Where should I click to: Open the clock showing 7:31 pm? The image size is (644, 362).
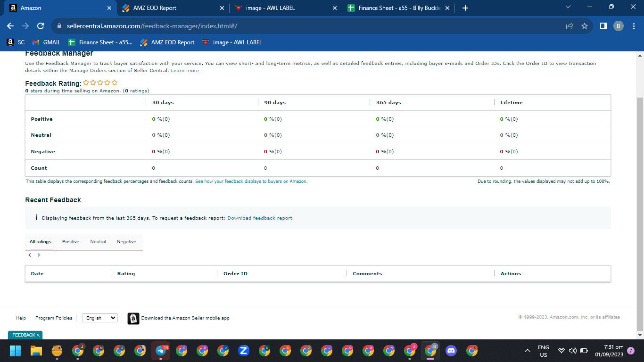click(x=609, y=351)
